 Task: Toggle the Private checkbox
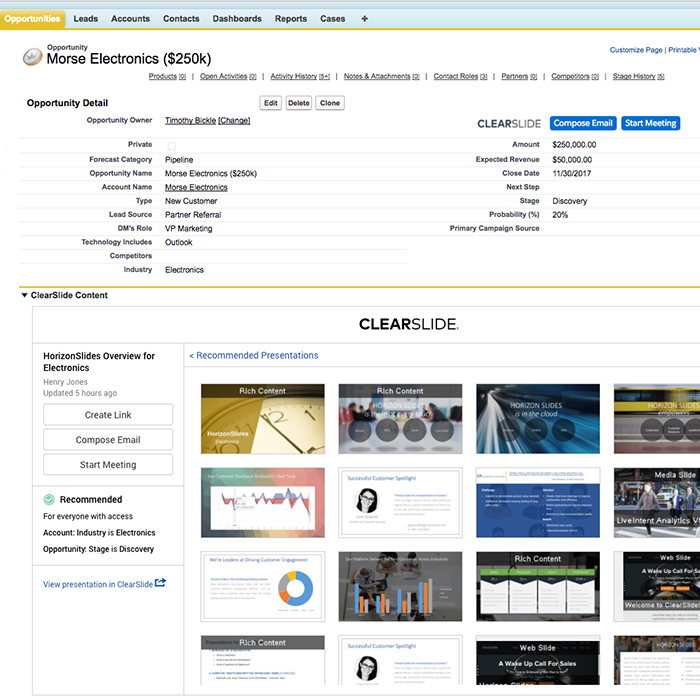171,146
